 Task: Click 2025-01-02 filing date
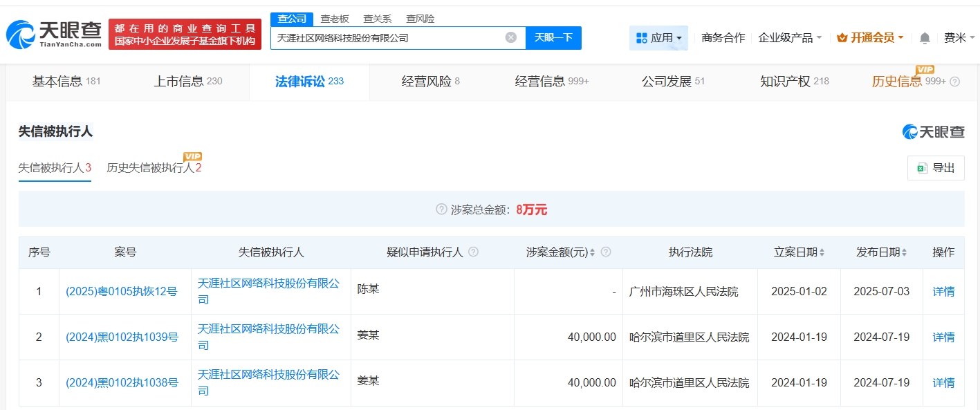pos(799,291)
